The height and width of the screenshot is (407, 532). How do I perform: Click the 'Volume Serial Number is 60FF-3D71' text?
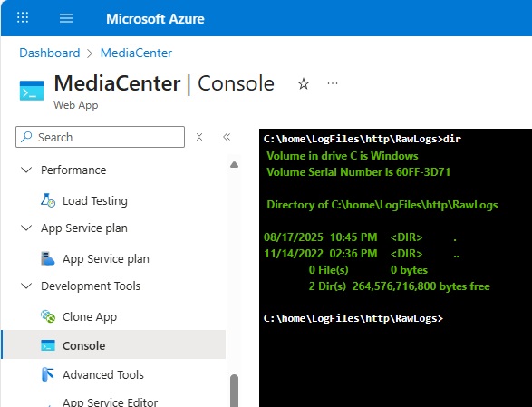358,172
